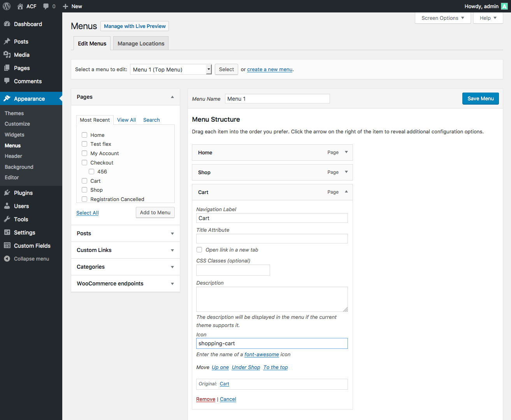Image resolution: width=511 pixels, height=420 pixels.
Task: Expand the WooCommerce endpoints panel
Action: 172,283
